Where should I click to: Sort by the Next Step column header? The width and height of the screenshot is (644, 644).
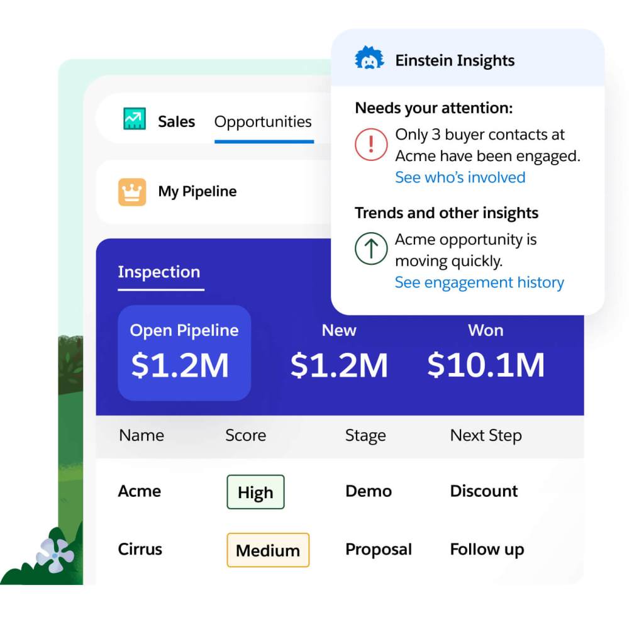click(486, 435)
